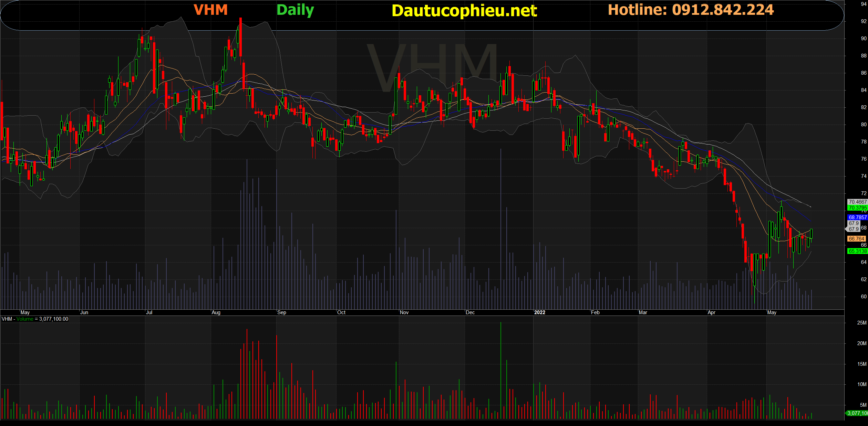Click the 90 level on the price axis
Viewport: 868px width, 426px height.
[x=864, y=39]
